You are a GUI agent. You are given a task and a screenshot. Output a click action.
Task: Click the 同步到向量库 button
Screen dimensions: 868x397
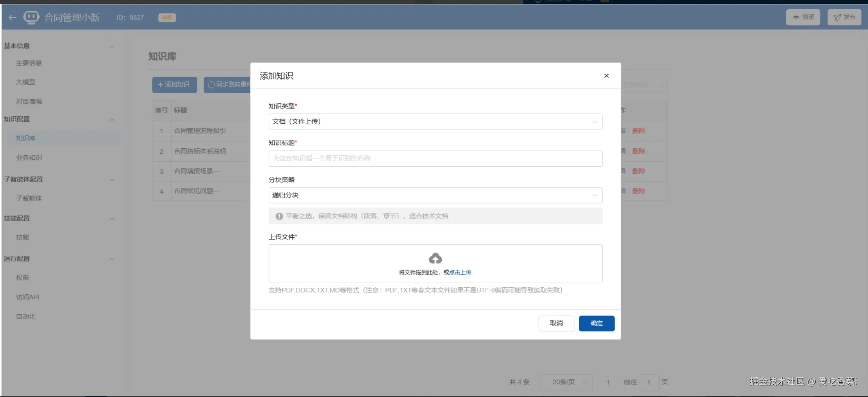coord(227,85)
